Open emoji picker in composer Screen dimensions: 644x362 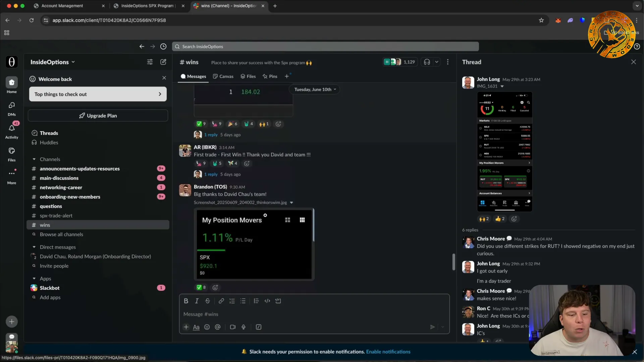(x=207, y=327)
